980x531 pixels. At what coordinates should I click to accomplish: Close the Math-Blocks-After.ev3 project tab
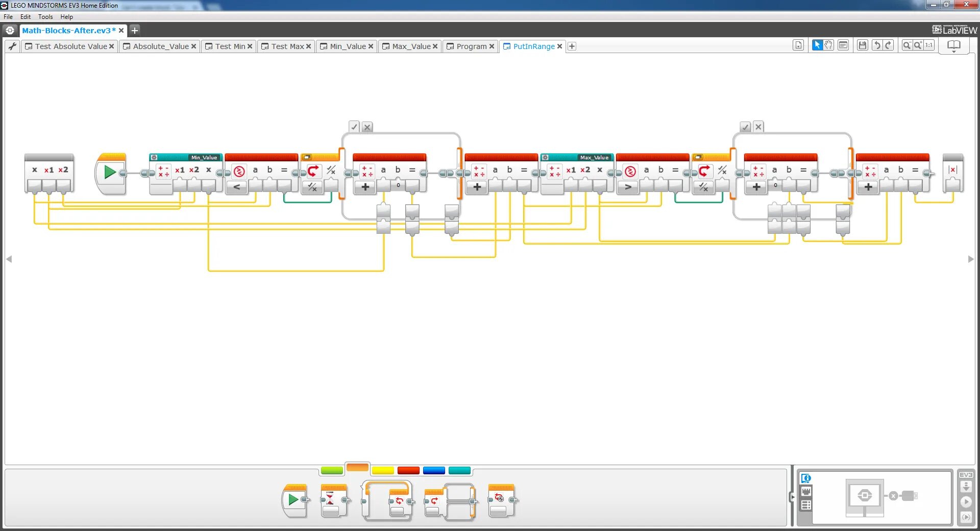pos(121,31)
